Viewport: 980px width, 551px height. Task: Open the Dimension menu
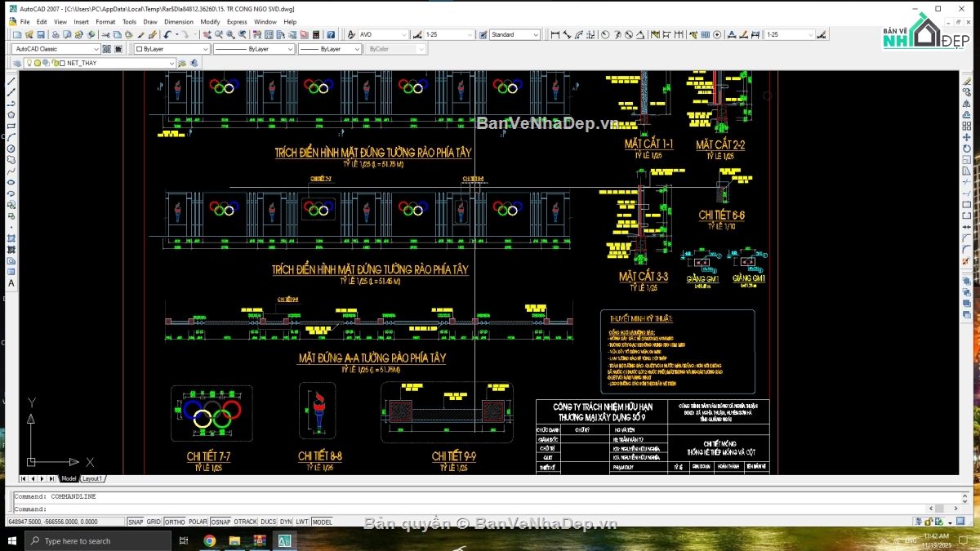(179, 22)
